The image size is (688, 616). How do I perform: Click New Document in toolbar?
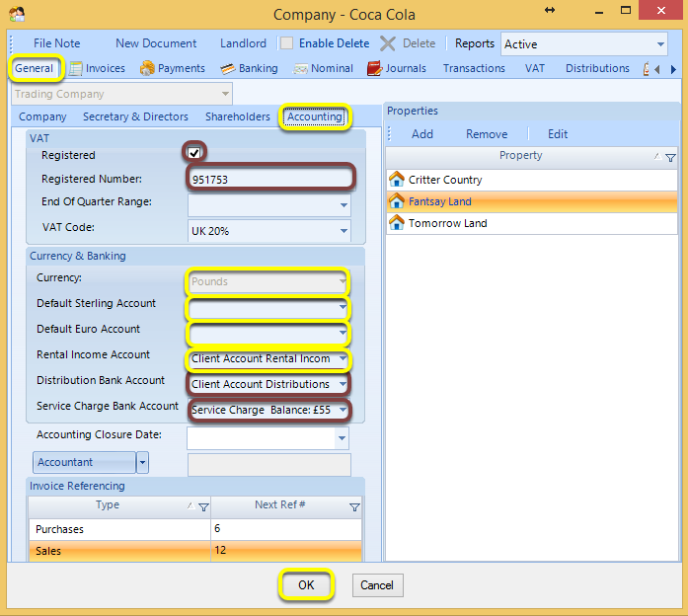click(x=156, y=43)
